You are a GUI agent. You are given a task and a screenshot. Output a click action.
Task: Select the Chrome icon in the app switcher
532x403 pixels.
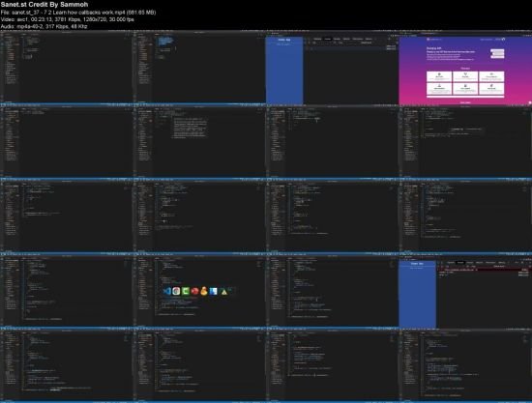(176, 291)
